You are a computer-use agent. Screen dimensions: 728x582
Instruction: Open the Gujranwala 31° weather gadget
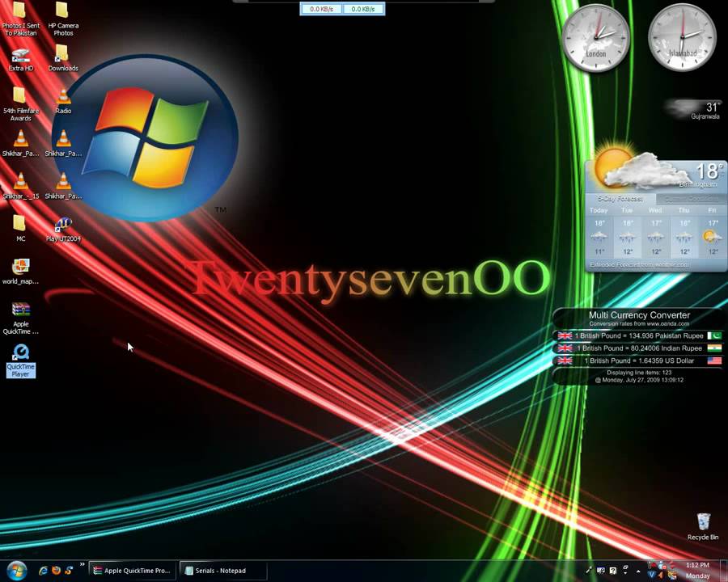point(692,110)
